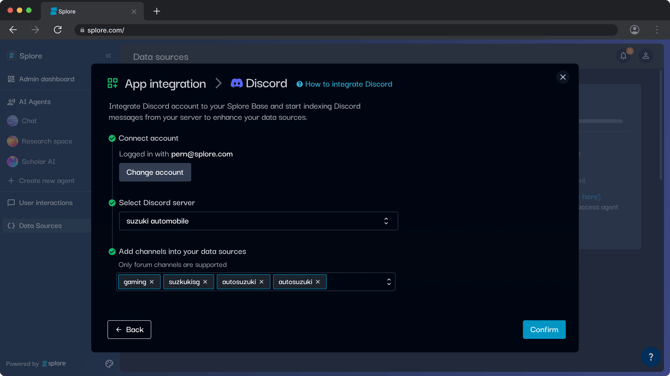This screenshot has width=670, height=376.
Task: Click Back button in dialog
Action: [129, 329]
